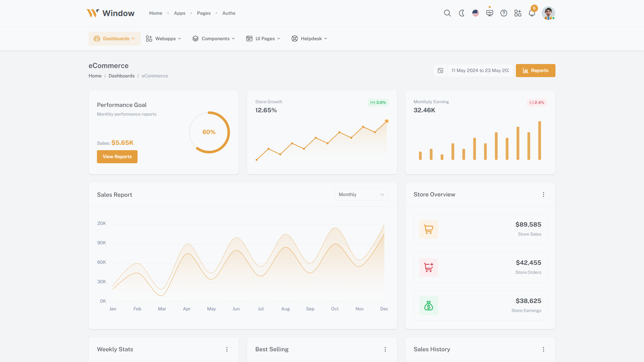Click the 60% performance goal circular progress

click(209, 132)
